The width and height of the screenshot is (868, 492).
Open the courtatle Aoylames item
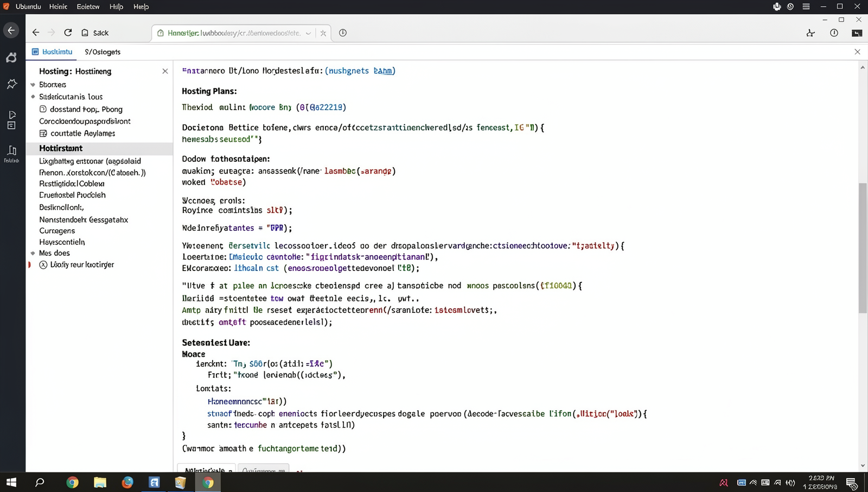point(77,133)
